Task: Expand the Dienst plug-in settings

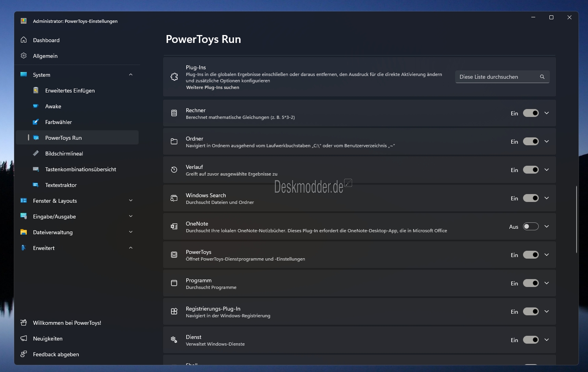Action: (547, 340)
